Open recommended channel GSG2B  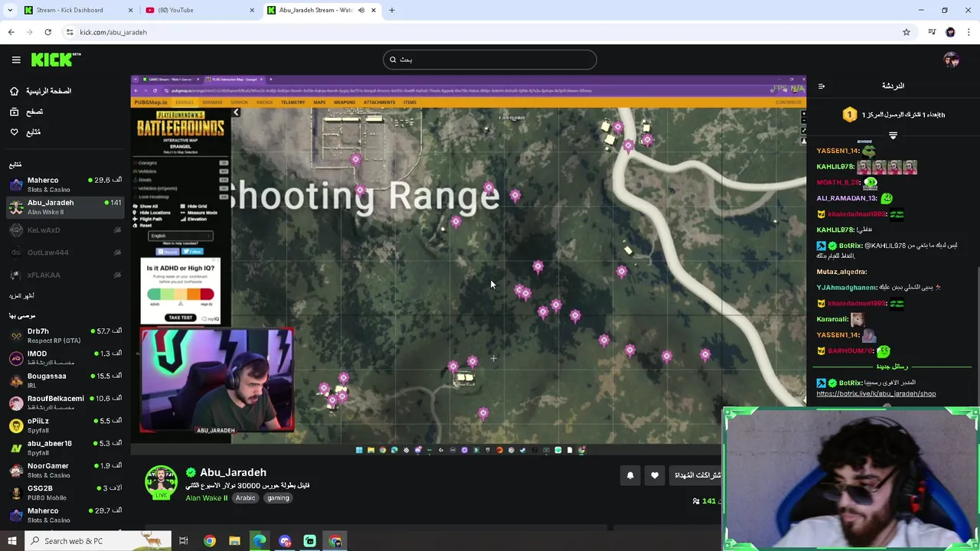(65, 492)
